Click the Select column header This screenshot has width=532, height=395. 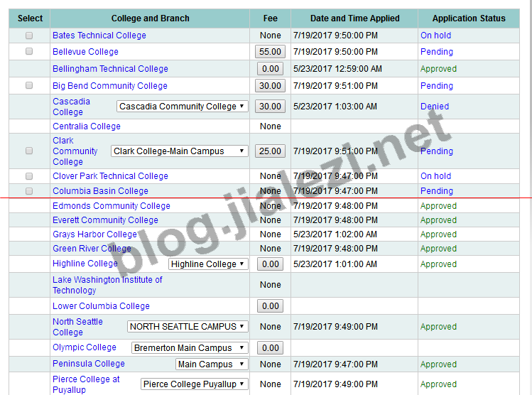pyautogui.click(x=30, y=18)
